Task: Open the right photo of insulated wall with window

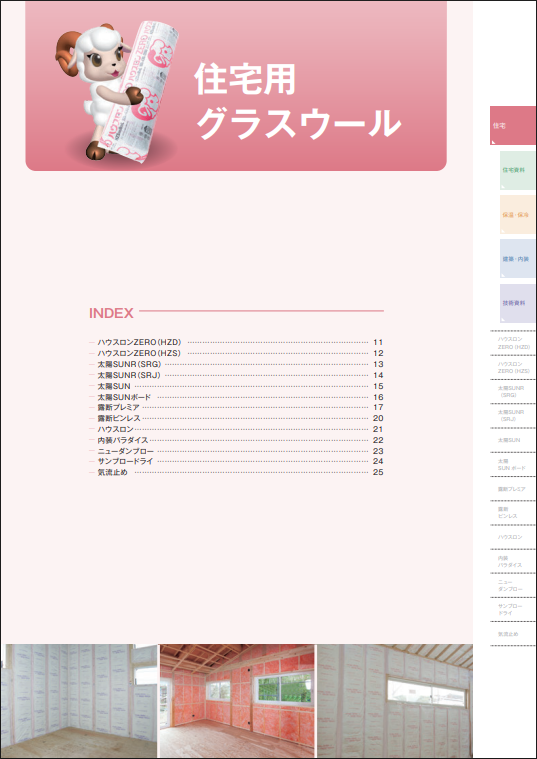Action: (x=395, y=701)
